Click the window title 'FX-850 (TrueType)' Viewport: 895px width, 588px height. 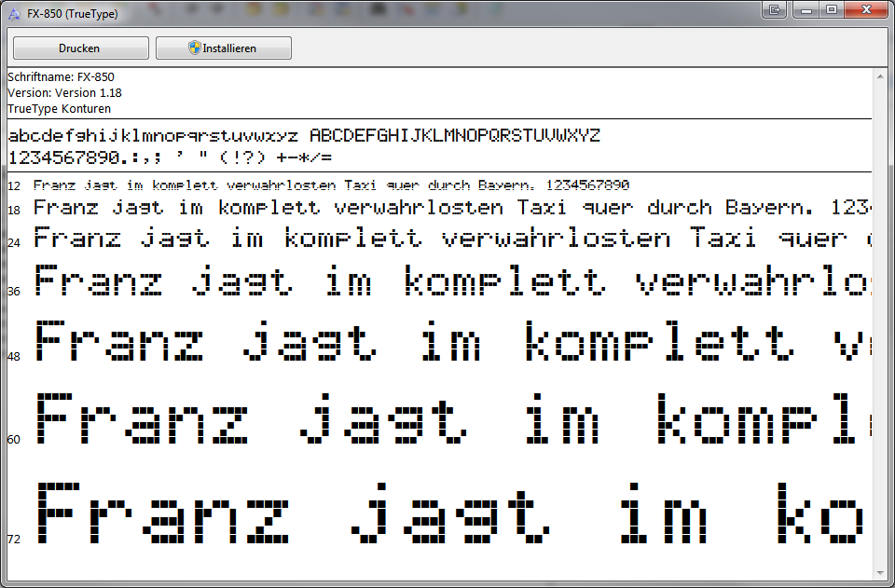pos(73,14)
